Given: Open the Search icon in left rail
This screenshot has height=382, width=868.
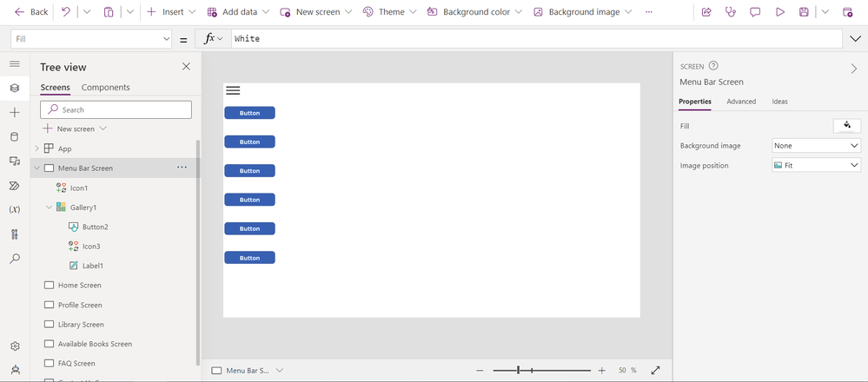Looking at the screenshot, I should pos(15,258).
